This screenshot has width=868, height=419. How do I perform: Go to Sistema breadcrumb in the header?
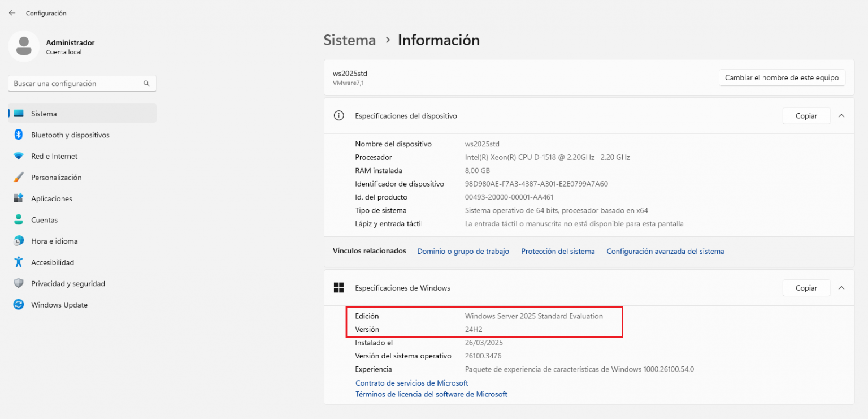(x=350, y=40)
